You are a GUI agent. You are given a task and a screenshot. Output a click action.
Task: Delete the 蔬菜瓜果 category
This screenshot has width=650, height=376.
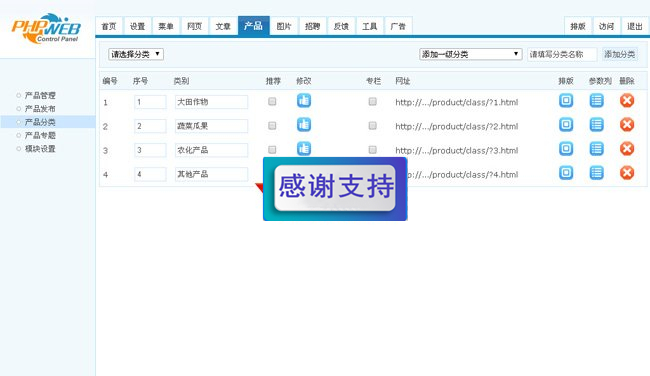627,125
